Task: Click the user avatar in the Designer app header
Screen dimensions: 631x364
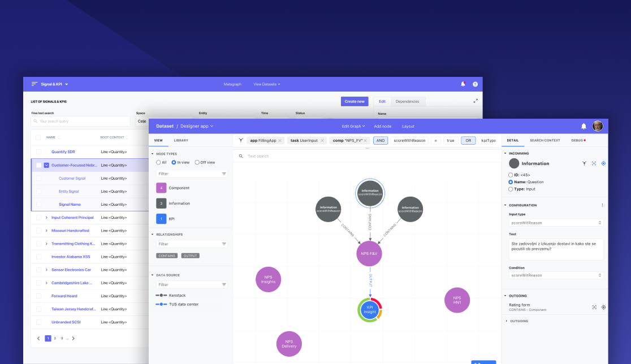Action: (x=598, y=126)
